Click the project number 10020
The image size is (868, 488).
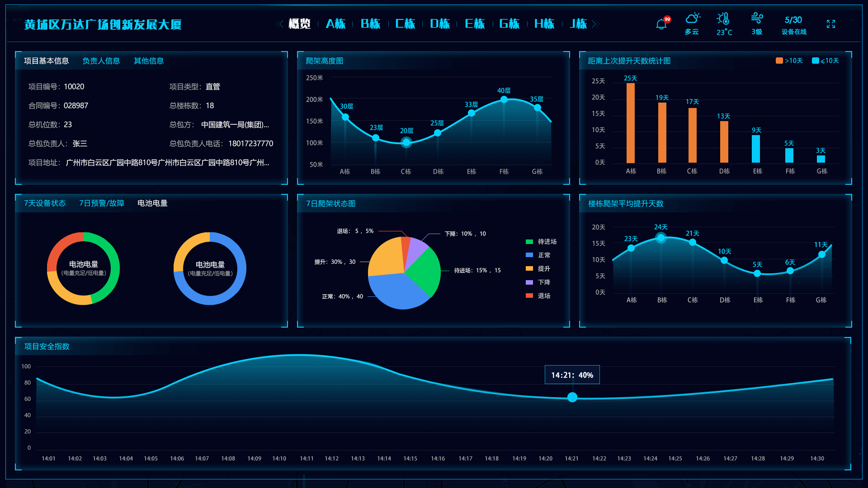pos(74,87)
